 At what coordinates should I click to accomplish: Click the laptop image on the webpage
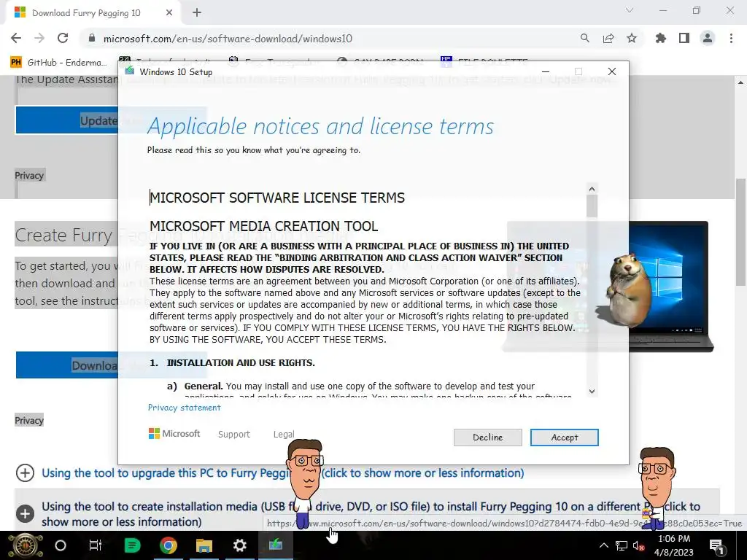click(x=671, y=287)
